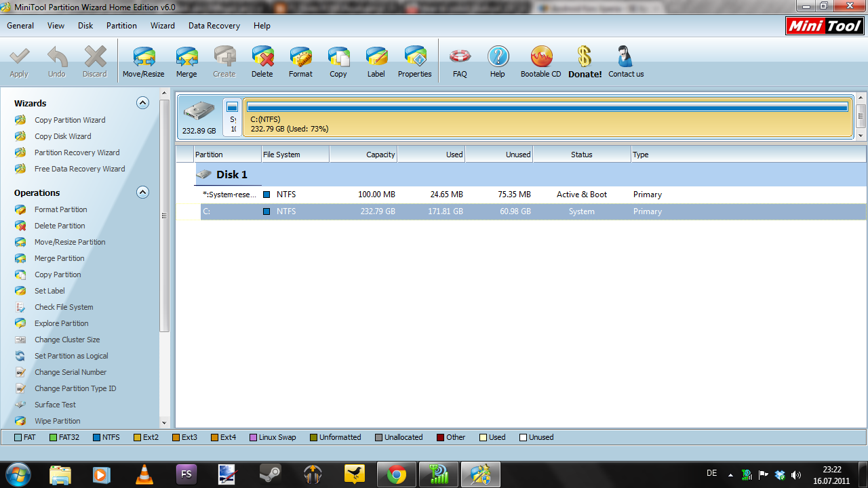Click Merge Partition operation
The height and width of the screenshot is (488, 868).
[60, 258]
